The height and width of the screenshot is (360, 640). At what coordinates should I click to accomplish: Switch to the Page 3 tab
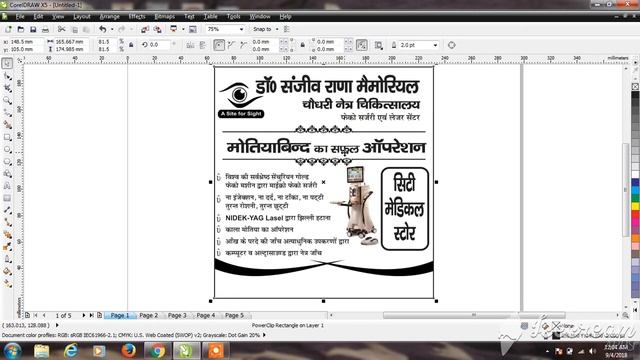coord(177,316)
